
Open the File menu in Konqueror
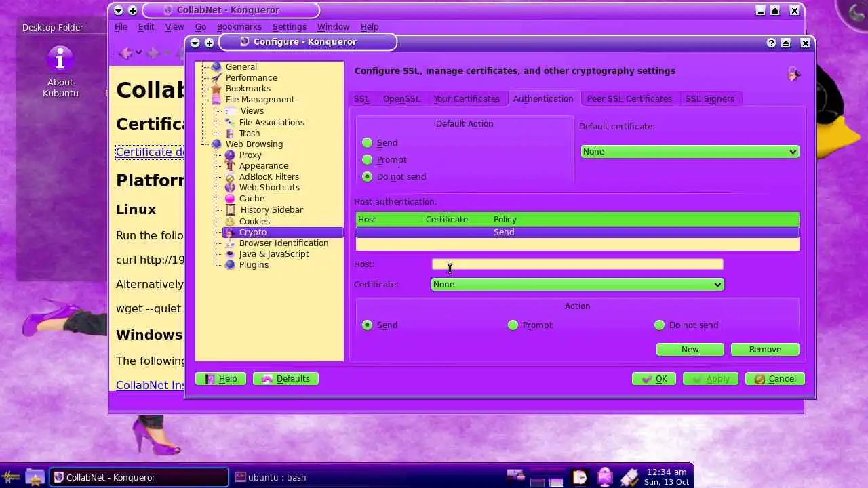click(x=121, y=26)
